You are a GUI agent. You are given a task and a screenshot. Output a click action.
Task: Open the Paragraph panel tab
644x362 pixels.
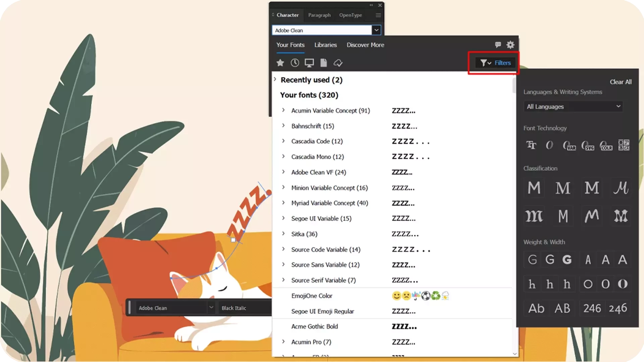319,15
